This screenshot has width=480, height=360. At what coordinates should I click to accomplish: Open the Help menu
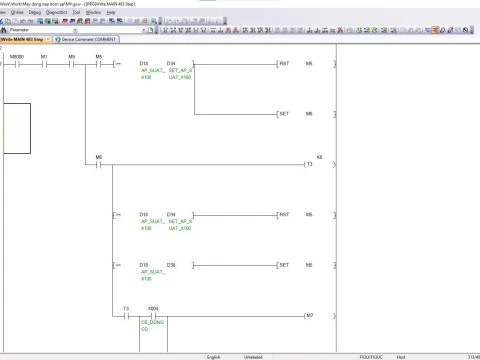(x=111, y=12)
